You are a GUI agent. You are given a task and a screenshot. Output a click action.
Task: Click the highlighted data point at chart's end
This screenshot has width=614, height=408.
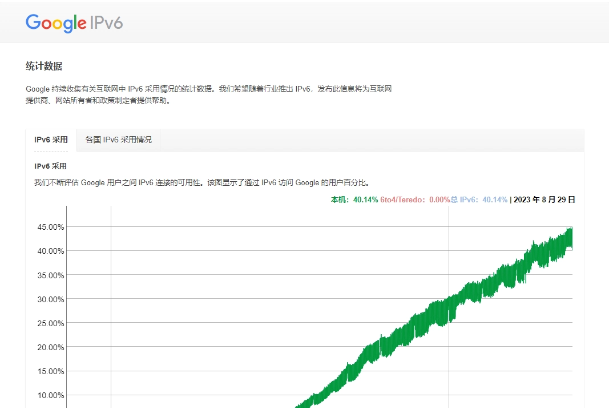coord(571,248)
